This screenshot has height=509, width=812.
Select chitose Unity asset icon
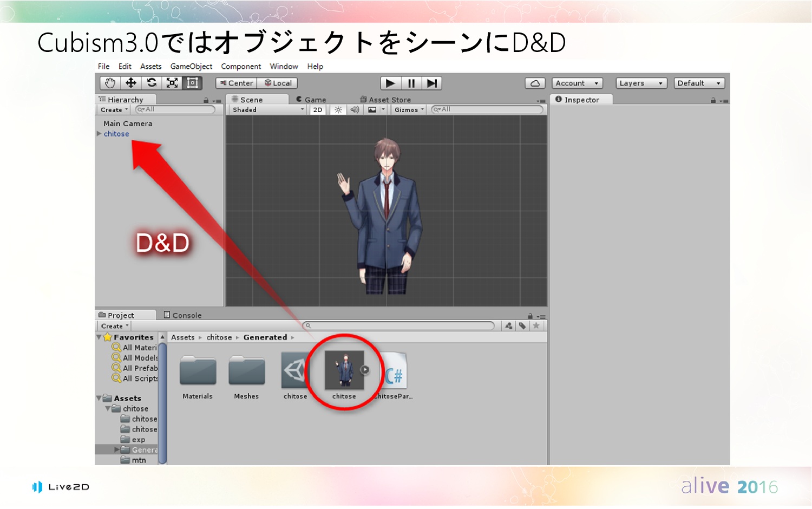click(295, 376)
